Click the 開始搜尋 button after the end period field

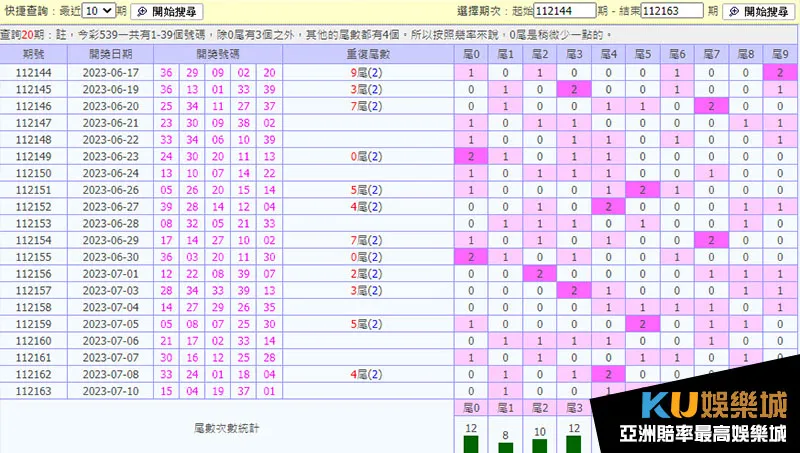point(759,11)
